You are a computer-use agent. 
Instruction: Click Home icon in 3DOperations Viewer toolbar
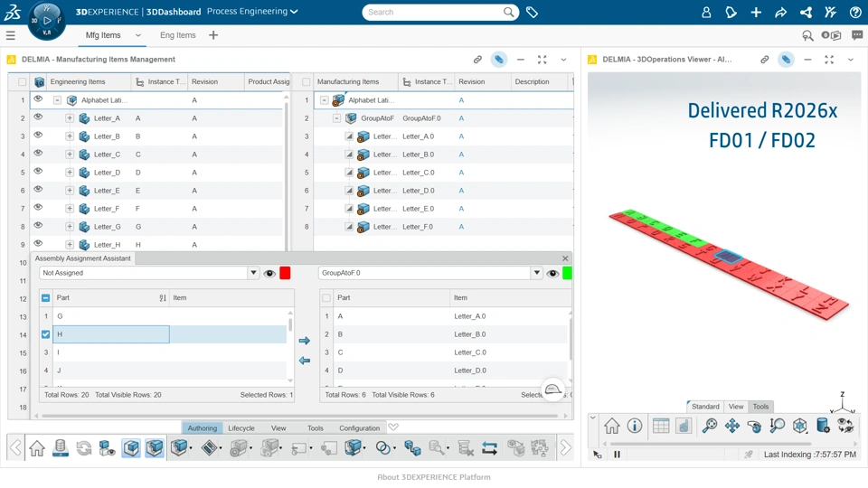point(612,426)
